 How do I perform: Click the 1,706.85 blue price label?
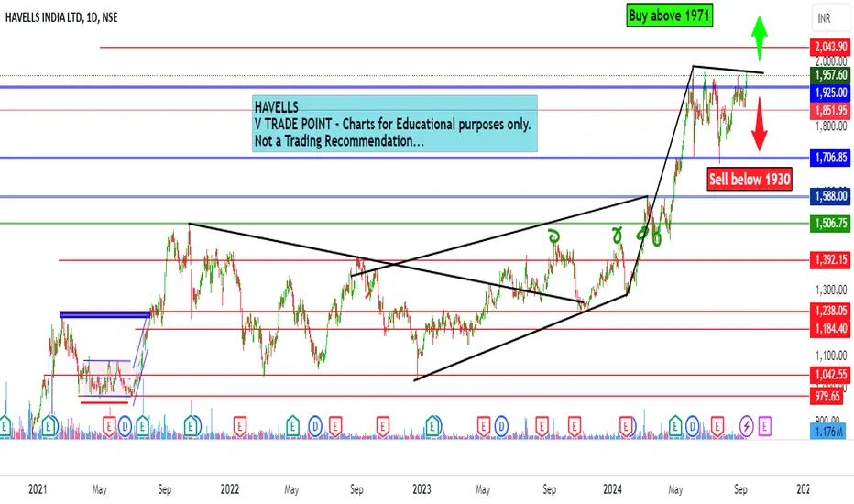[830, 158]
